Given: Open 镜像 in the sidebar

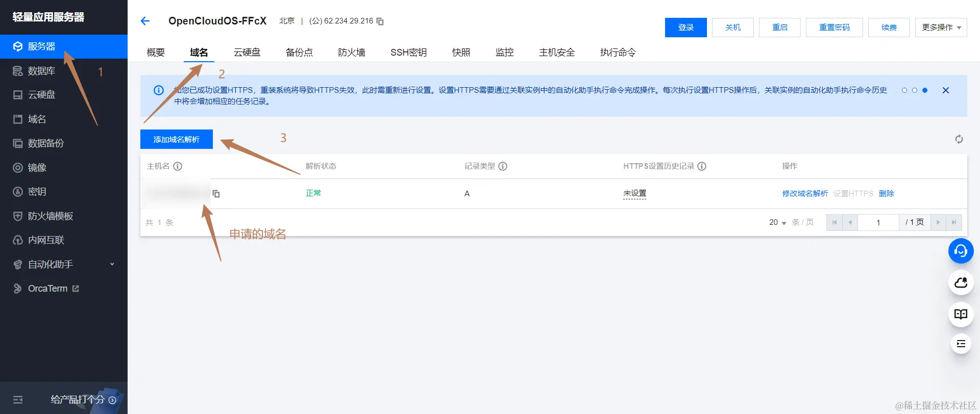Looking at the screenshot, I should [x=64, y=168].
